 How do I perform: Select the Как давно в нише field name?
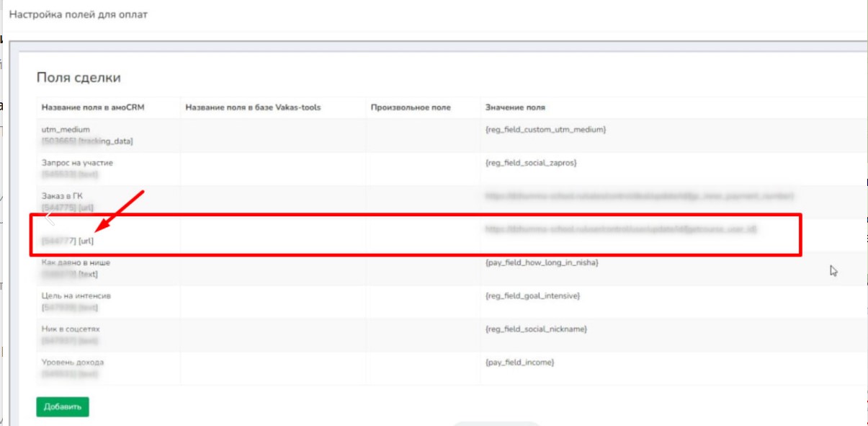coord(76,263)
